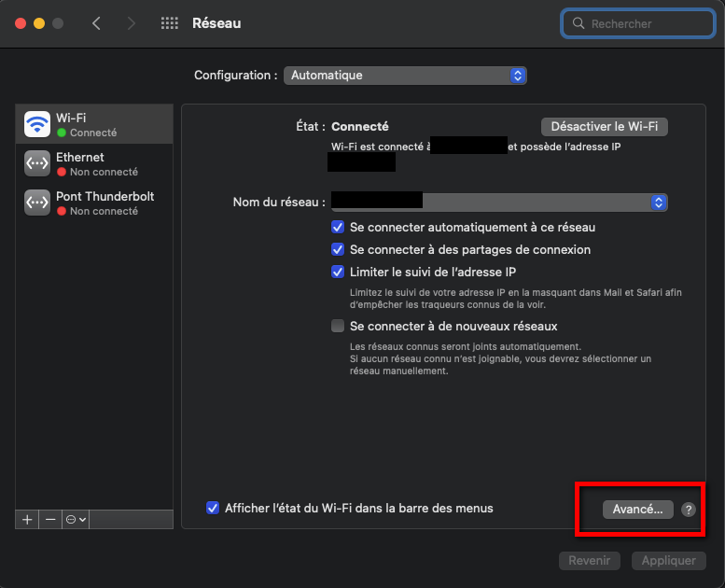Open the Avancé… settings button

coord(637,510)
